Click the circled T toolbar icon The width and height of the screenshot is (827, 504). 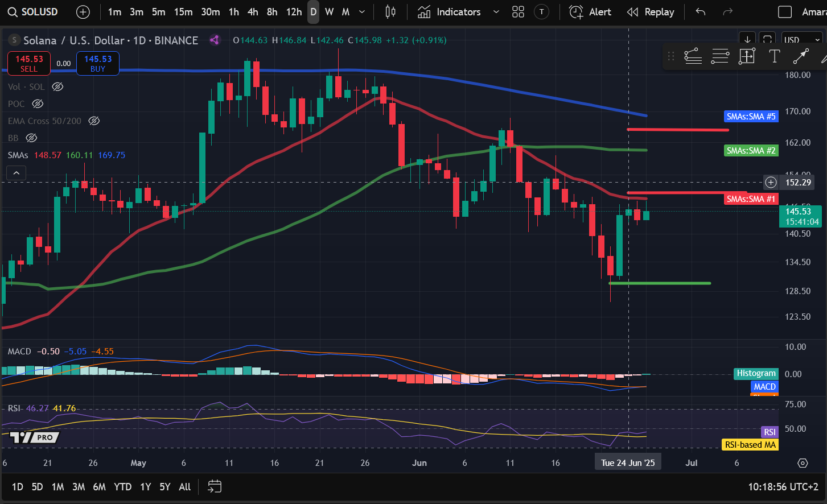tap(542, 12)
